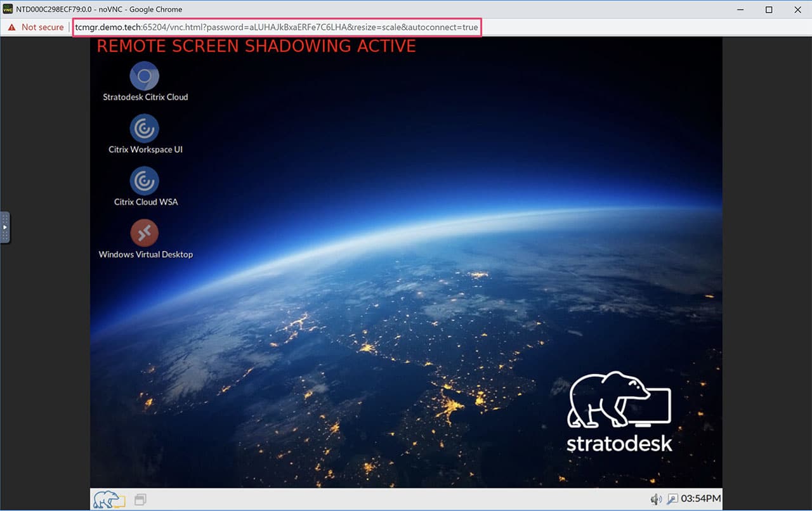Click the show desktop windows icon in taskbar

tap(141, 500)
